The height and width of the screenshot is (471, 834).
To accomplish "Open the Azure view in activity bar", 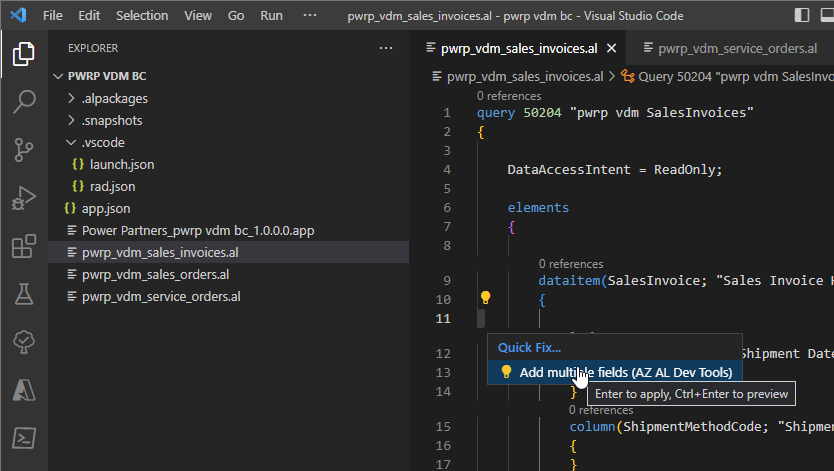I will [23, 390].
